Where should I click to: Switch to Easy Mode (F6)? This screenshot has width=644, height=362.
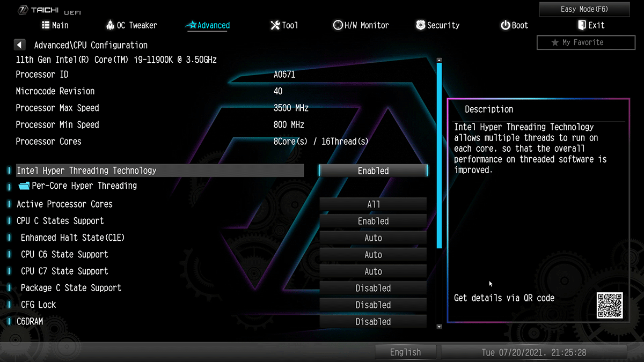(x=584, y=9)
